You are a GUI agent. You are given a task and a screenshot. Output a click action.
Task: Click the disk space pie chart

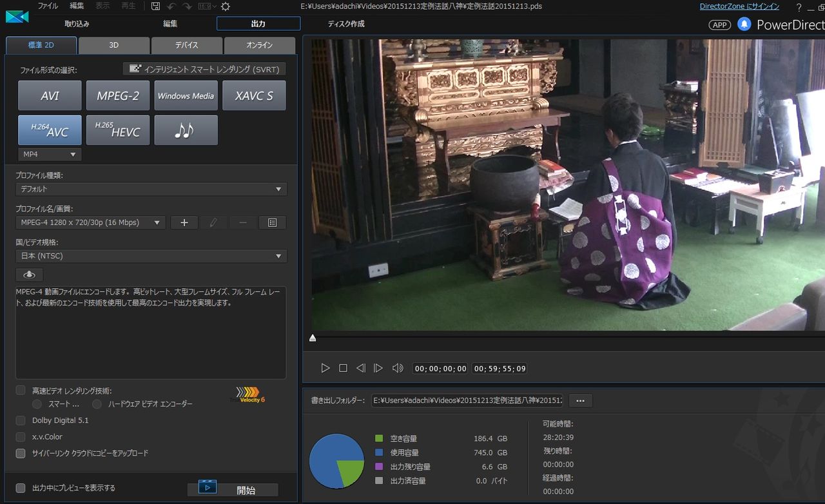tap(336, 460)
